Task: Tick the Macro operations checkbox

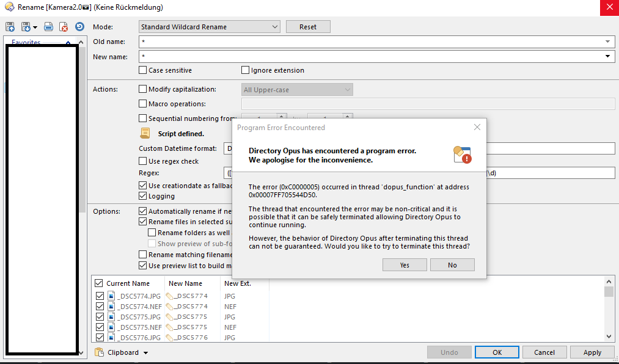Action: (142, 104)
